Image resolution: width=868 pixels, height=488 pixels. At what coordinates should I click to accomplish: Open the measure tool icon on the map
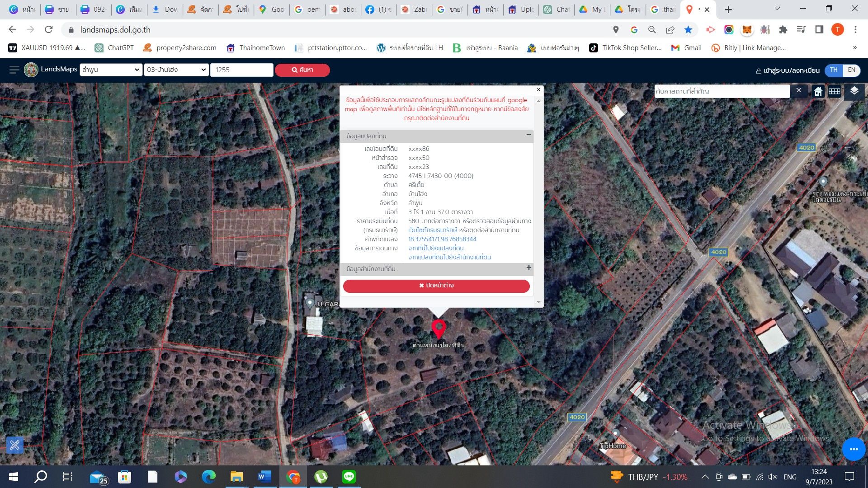14,446
